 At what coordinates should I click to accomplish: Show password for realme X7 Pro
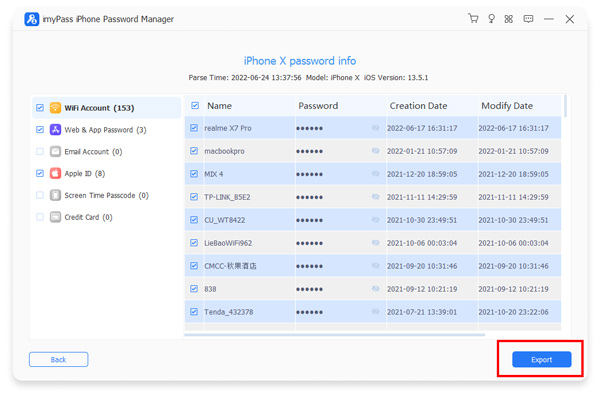pos(375,128)
